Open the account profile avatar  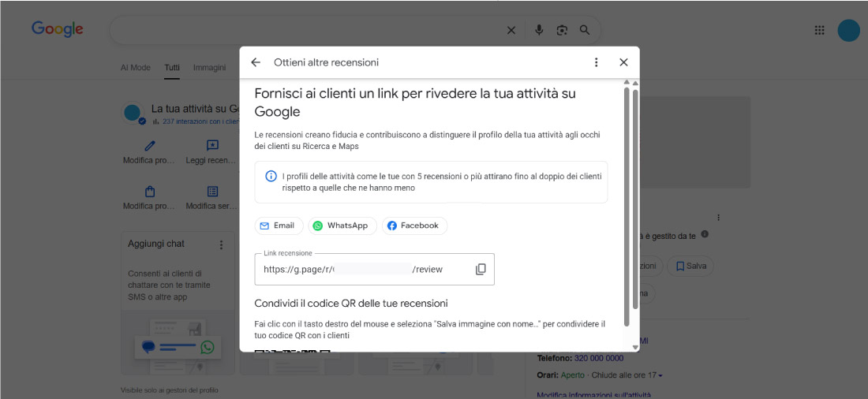coord(848,30)
